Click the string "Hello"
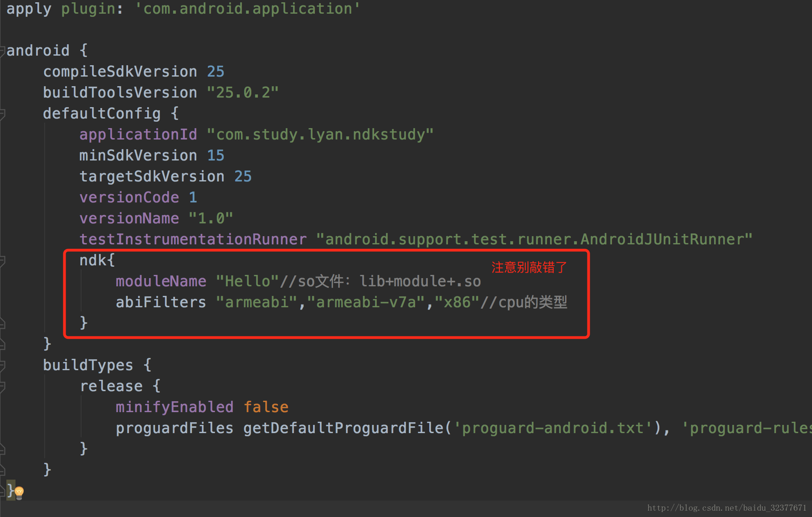The height and width of the screenshot is (517, 812). point(247,281)
